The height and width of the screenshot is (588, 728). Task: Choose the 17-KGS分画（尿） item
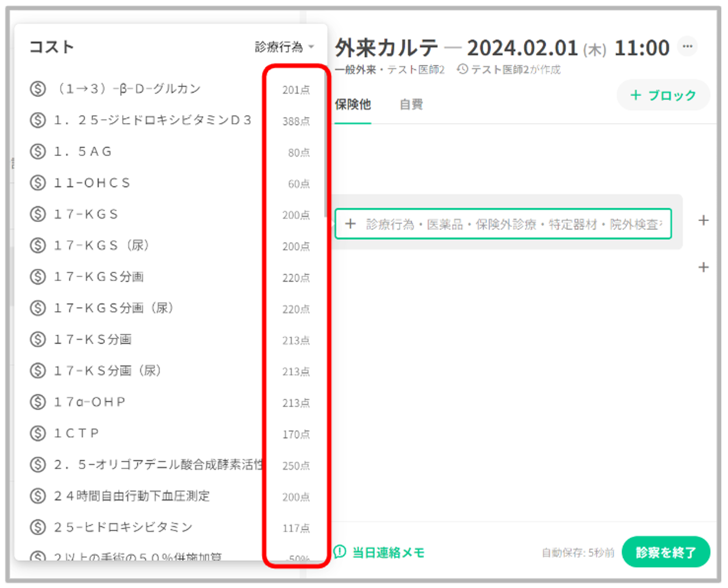tap(114, 308)
